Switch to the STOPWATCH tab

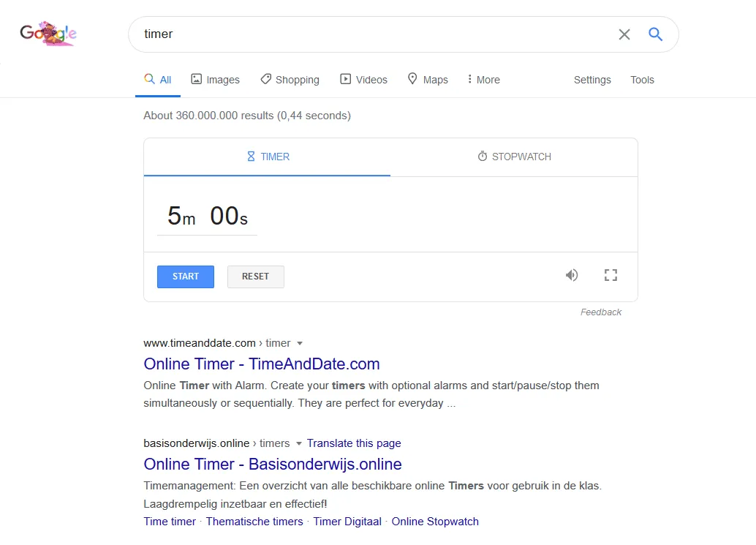pos(514,157)
